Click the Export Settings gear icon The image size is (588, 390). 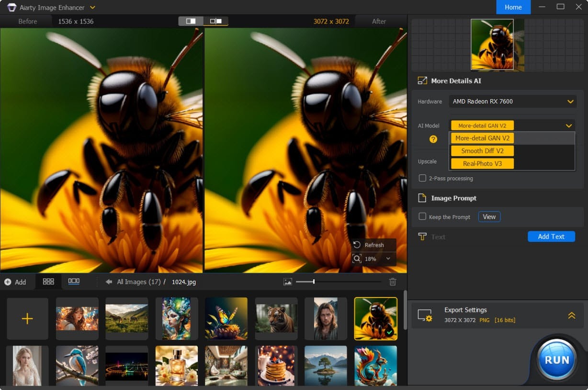point(425,315)
